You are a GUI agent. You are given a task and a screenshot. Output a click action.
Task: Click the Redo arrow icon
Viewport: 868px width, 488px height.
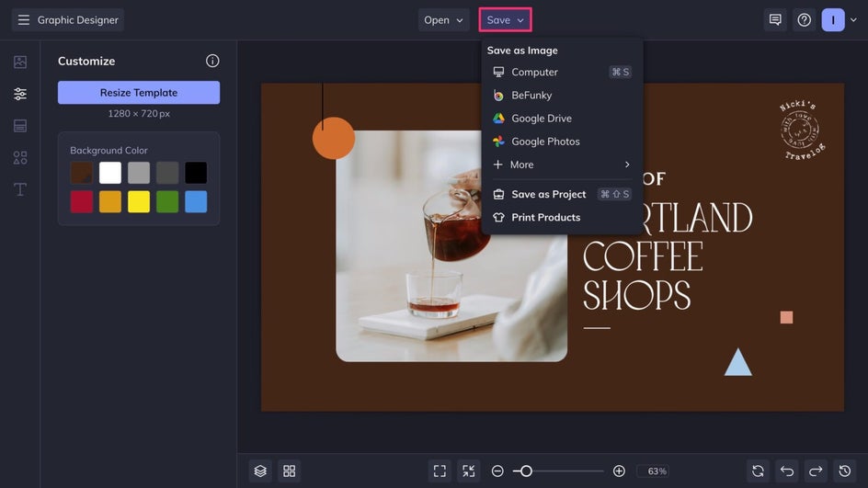[x=816, y=471]
